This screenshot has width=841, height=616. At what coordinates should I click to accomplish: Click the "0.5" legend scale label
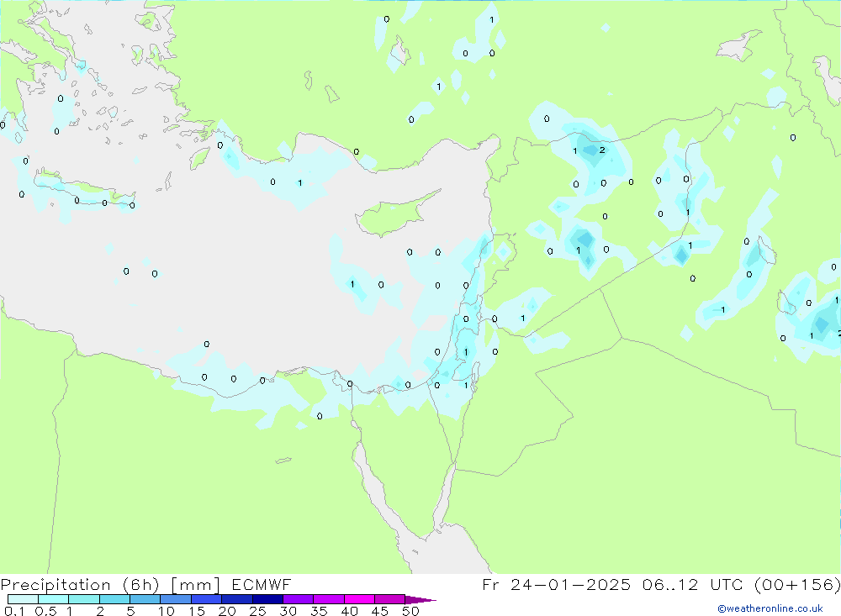coord(45,611)
